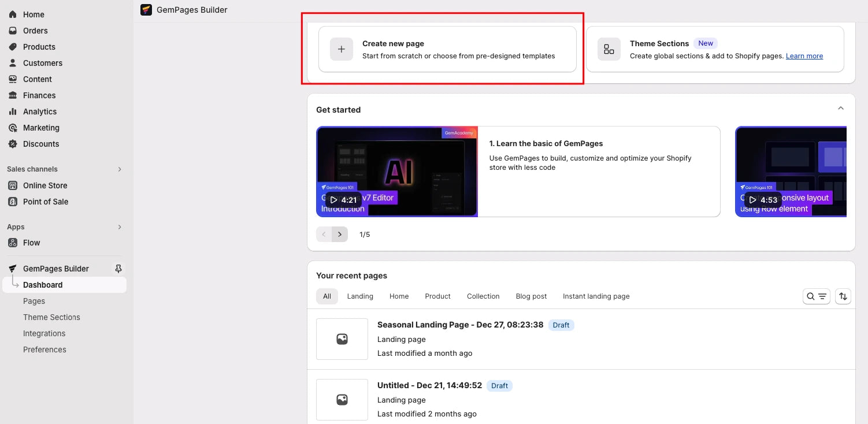Select the Blog post filter tab
This screenshot has width=868, height=424.
click(531, 296)
